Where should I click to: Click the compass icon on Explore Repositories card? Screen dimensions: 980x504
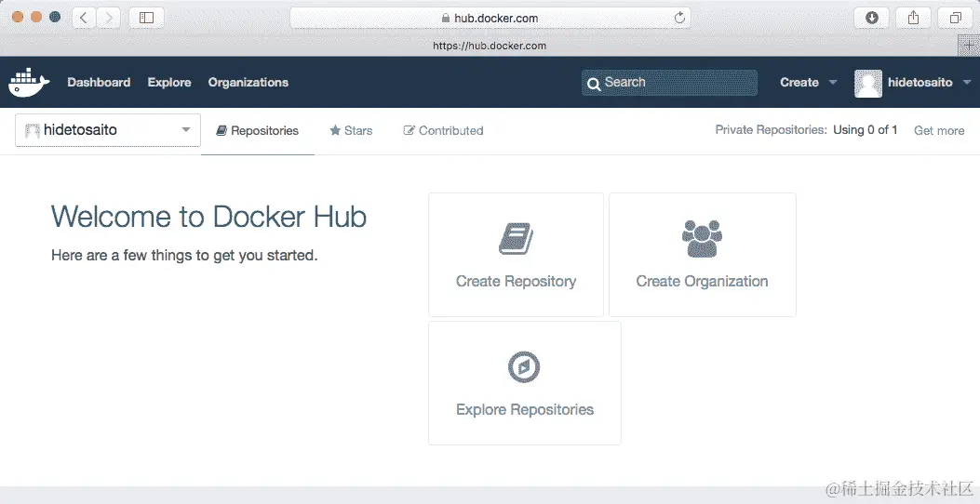524,366
